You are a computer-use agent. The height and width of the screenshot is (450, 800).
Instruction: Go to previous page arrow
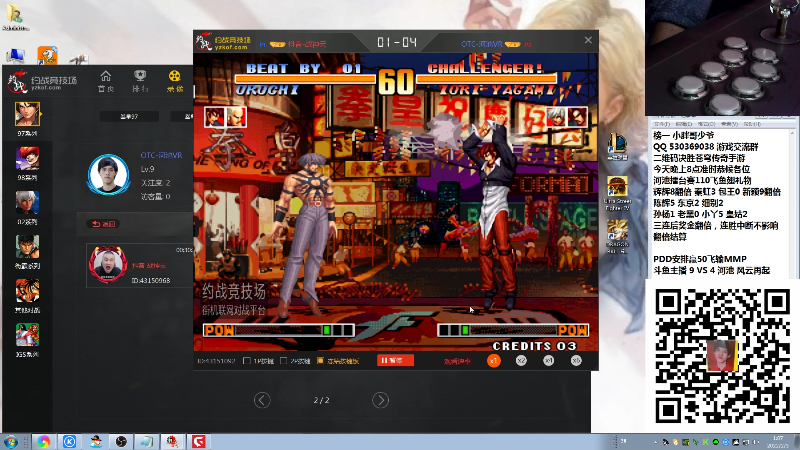click(x=262, y=400)
